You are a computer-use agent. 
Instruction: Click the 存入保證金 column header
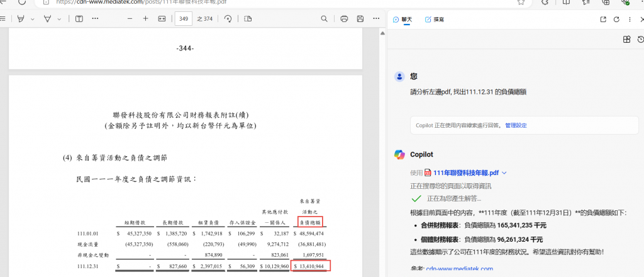click(243, 223)
